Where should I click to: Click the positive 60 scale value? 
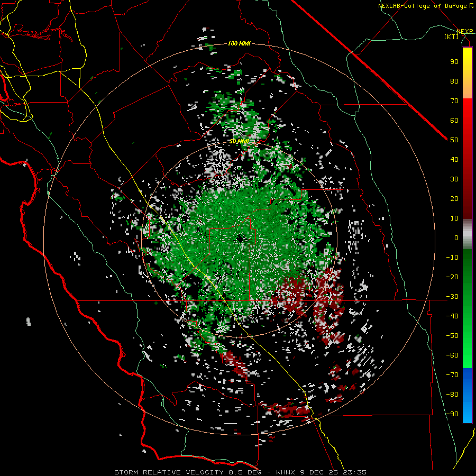pyautogui.click(x=454, y=120)
